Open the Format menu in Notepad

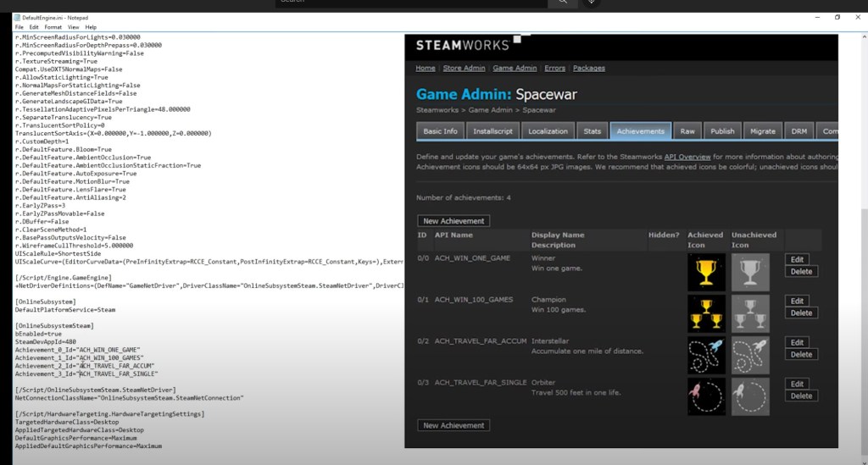[53, 27]
